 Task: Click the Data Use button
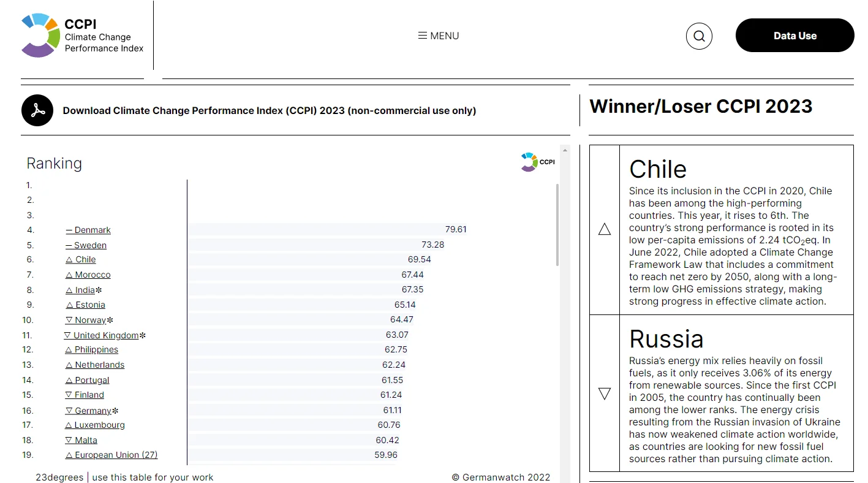click(794, 36)
